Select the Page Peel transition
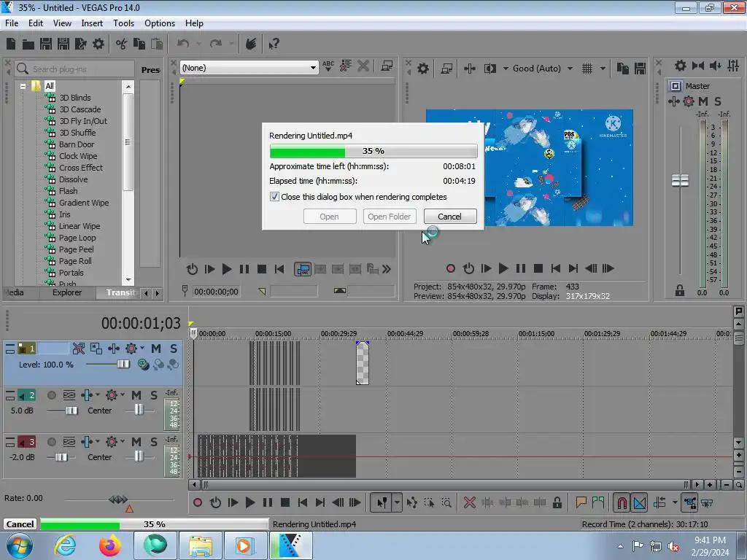Image resolution: width=747 pixels, height=560 pixels. [x=76, y=249]
